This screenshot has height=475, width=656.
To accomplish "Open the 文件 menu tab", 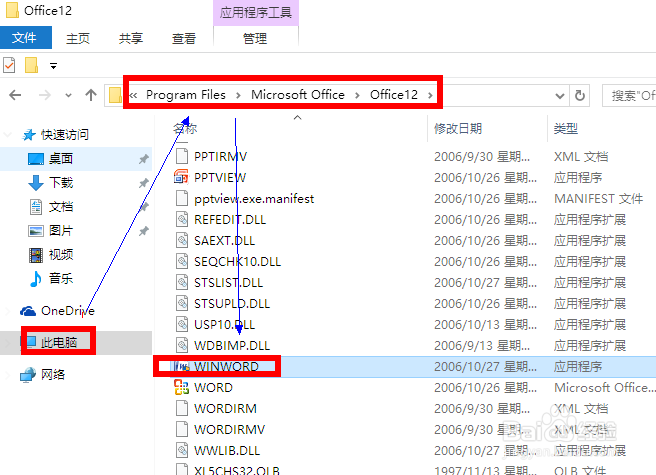I will coord(26,38).
